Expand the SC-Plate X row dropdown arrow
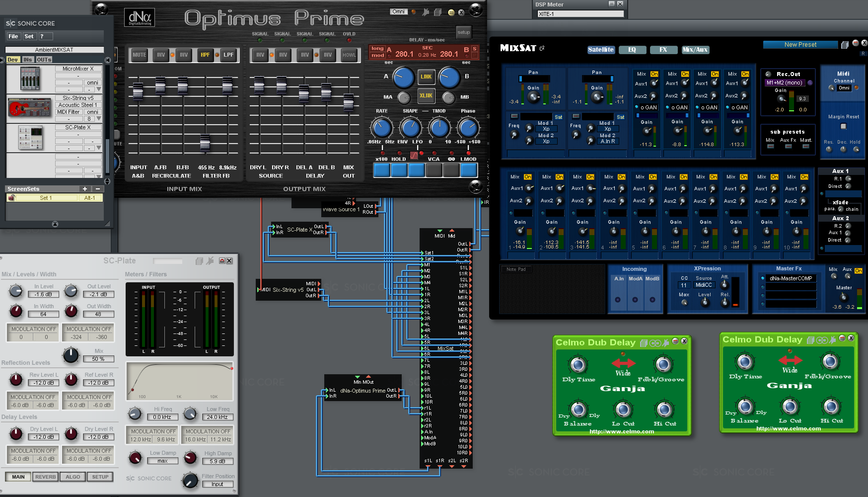868x497 pixels. point(99,148)
